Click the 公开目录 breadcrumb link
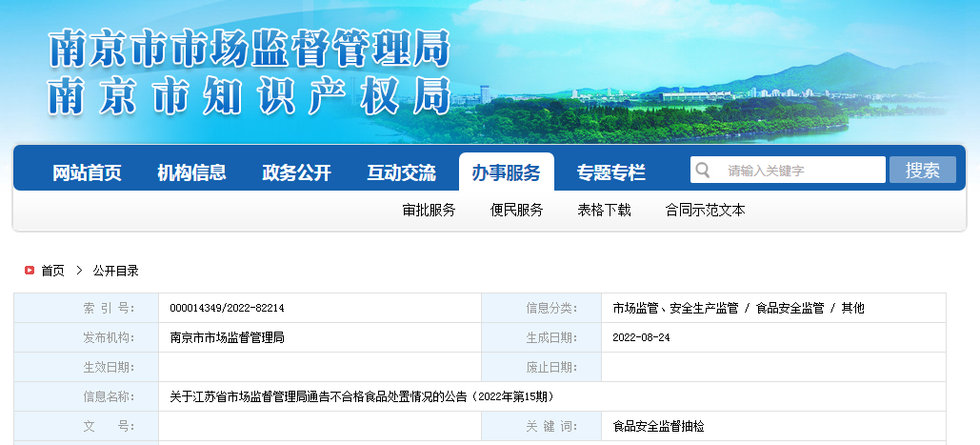The height and width of the screenshot is (445, 980). pos(115,271)
